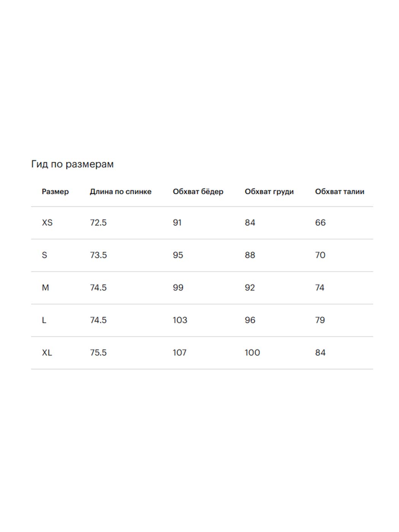Screen dimensions: 399x532
Task: Click hip value 103 in L row
Action: [x=180, y=320]
